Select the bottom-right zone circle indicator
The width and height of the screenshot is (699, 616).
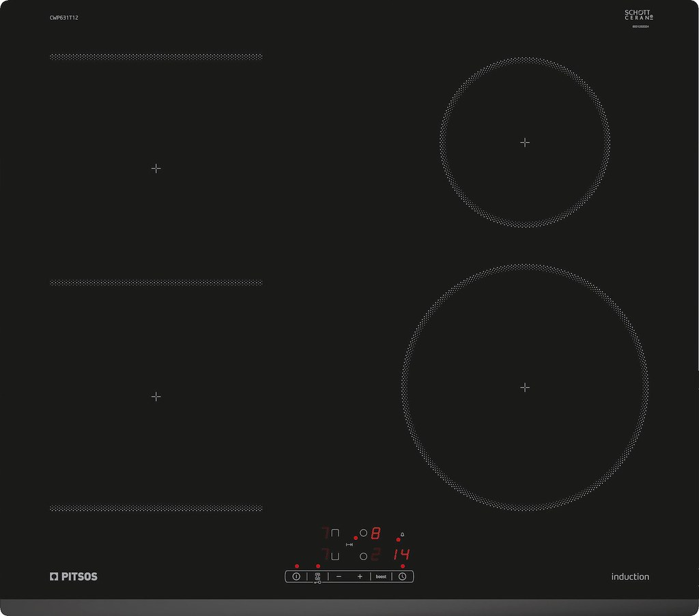(x=364, y=555)
